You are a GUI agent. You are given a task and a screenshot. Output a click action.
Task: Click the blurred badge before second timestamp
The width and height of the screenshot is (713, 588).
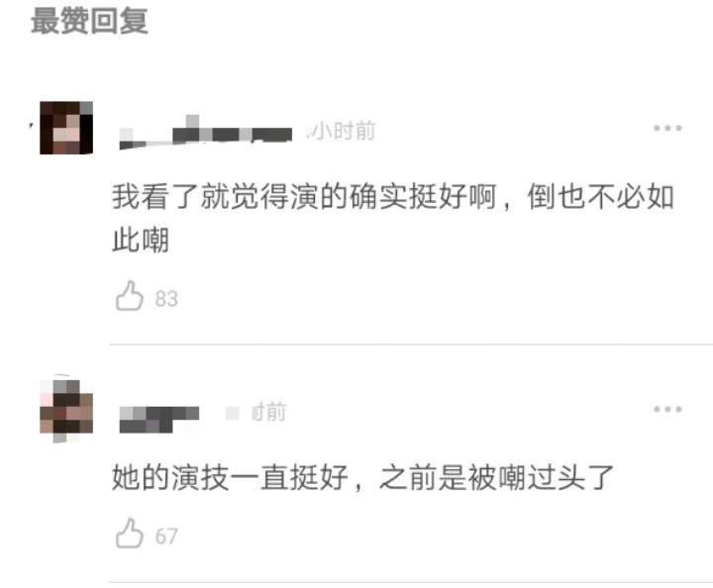click(x=233, y=413)
